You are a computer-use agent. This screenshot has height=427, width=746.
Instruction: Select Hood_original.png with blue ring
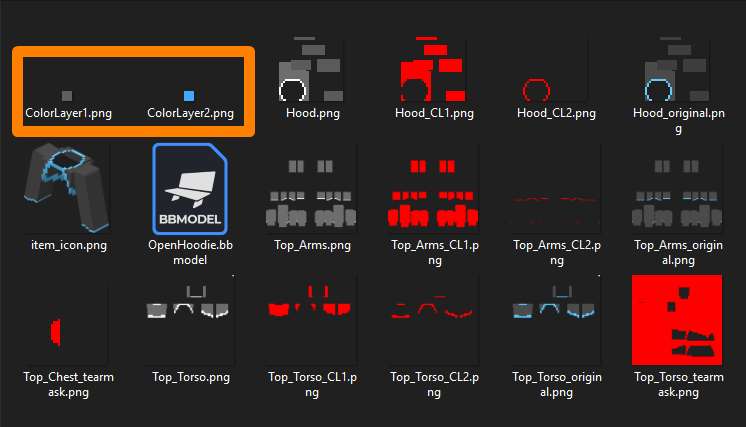click(x=677, y=69)
